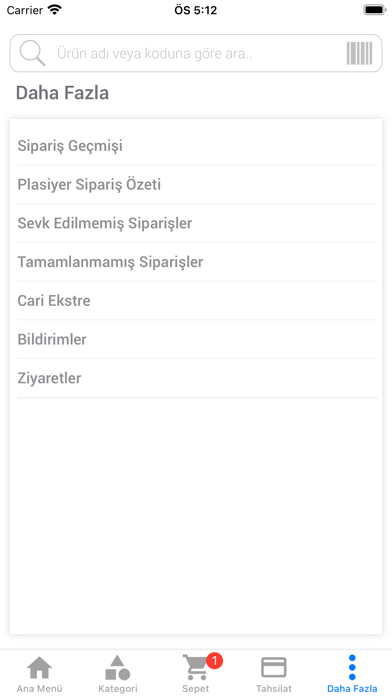Open the Sepet shopping cart icon
Image resolution: width=392 pixels, height=696 pixels.
coord(195,668)
